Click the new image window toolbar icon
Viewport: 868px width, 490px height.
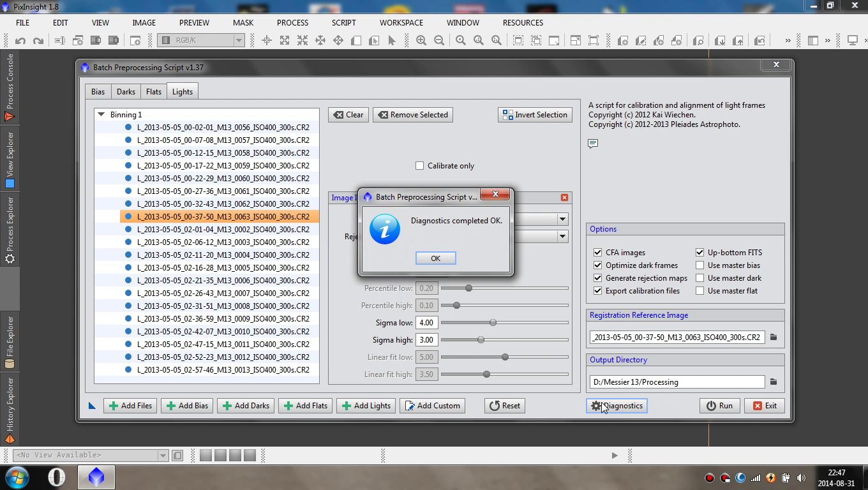coord(135,40)
